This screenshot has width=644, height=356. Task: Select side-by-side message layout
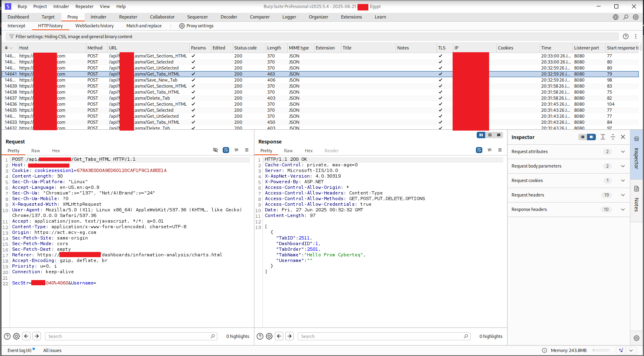pyautogui.click(x=481, y=135)
